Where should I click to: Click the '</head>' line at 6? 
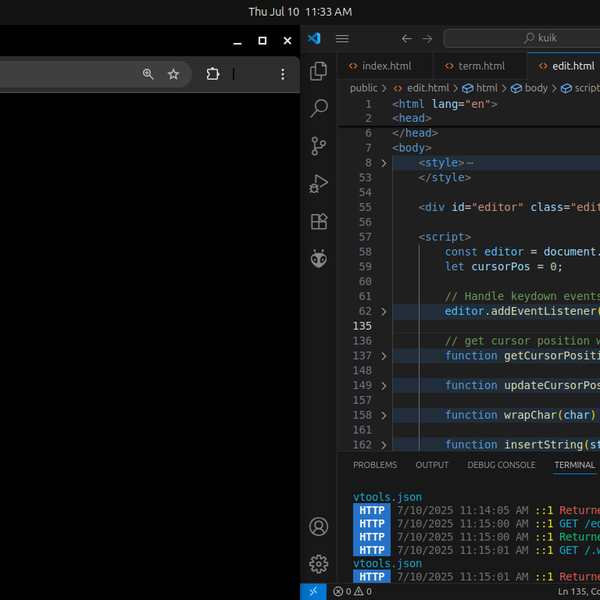tap(415, 133)
